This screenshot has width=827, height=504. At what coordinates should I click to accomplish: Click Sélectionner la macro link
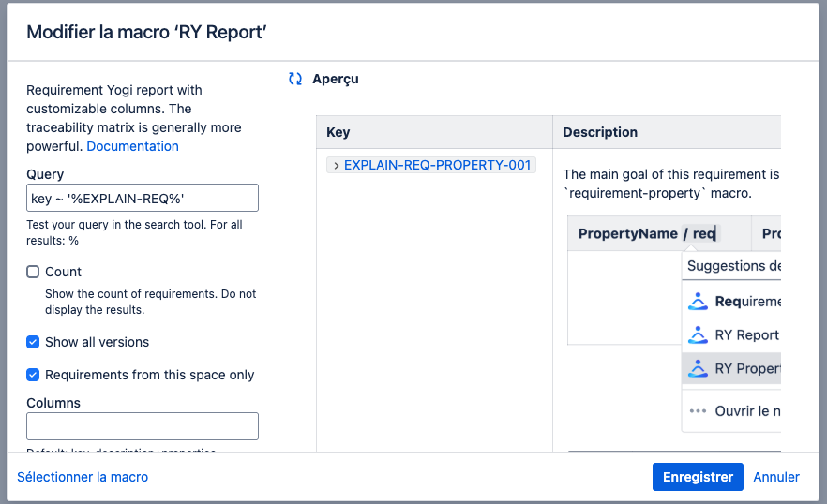point(83,477)
